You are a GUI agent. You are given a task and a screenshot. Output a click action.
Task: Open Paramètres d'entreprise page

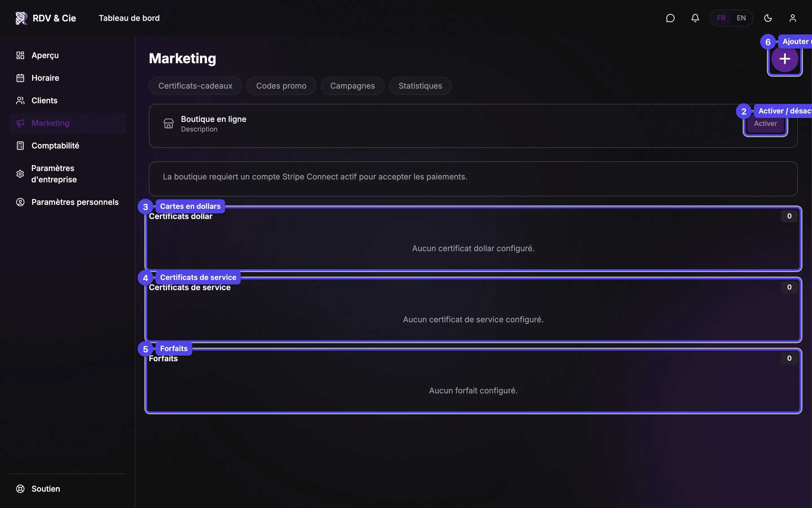point(67,174)
